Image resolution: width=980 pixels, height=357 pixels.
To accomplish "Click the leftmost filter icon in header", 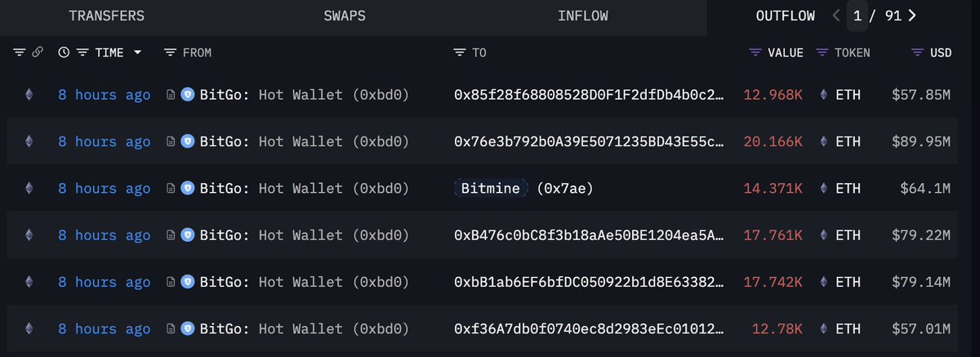I will click(x=20, y=52).
